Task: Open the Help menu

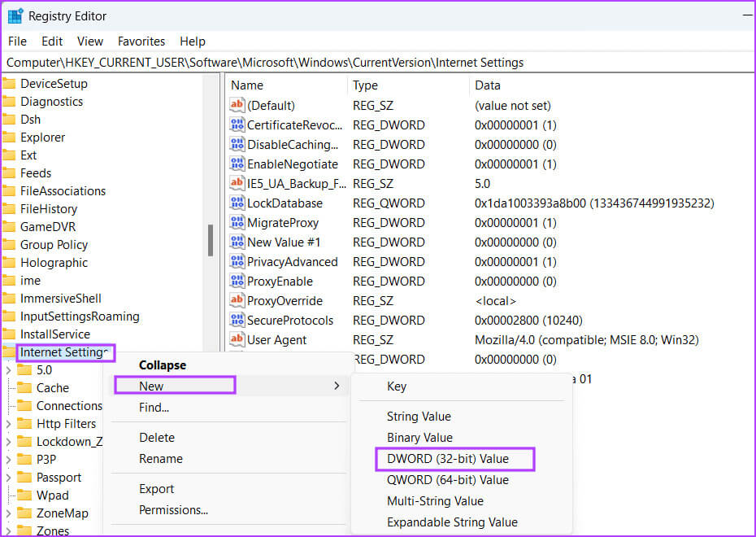Action: point(193,41)
